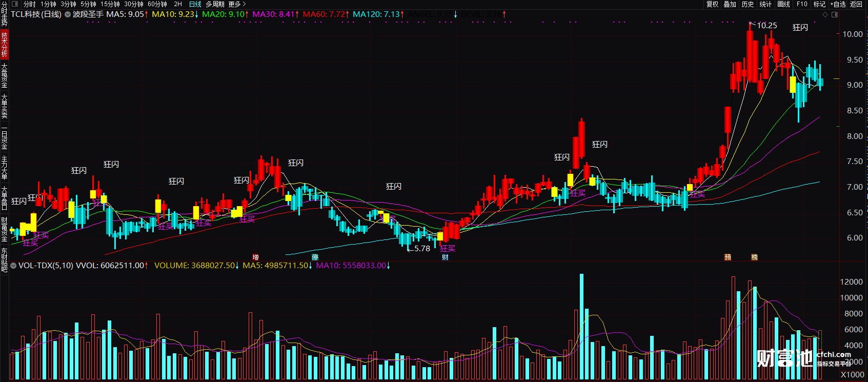Open the 分时走势 sidebar tab

coord(4,14)
